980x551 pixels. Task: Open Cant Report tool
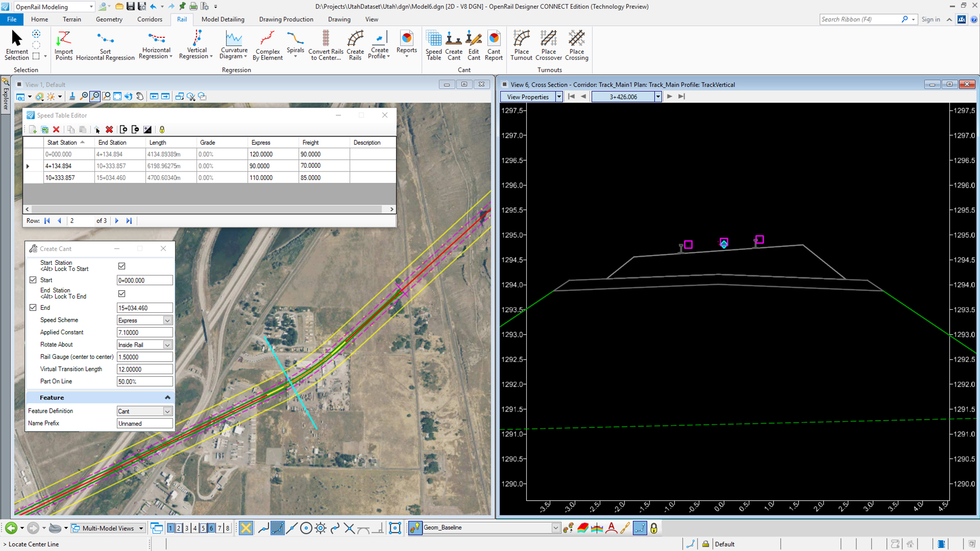494,45
